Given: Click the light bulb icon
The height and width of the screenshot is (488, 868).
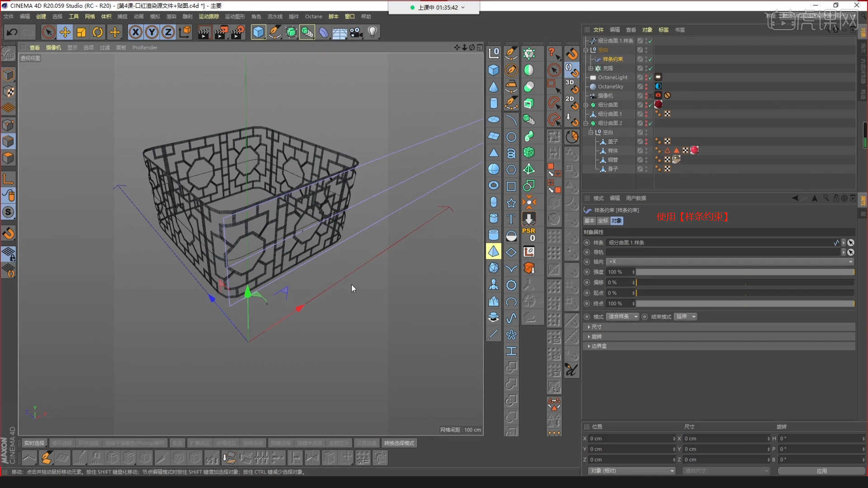Looking at the screenshot, I should tap(372, 32).
